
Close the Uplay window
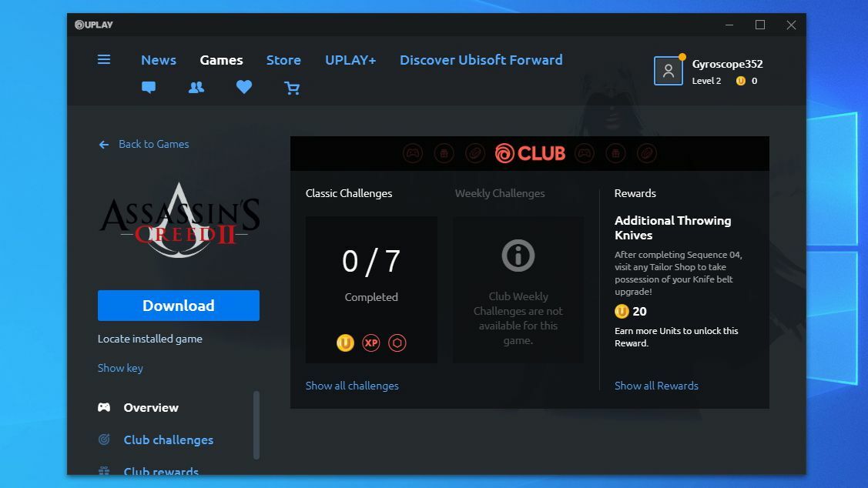pyautogui.click(x=791, y=25)
